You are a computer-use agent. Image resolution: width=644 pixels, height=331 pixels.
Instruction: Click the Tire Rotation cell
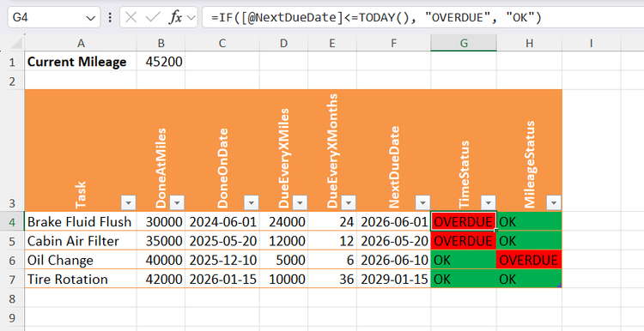tap(81, 280)
